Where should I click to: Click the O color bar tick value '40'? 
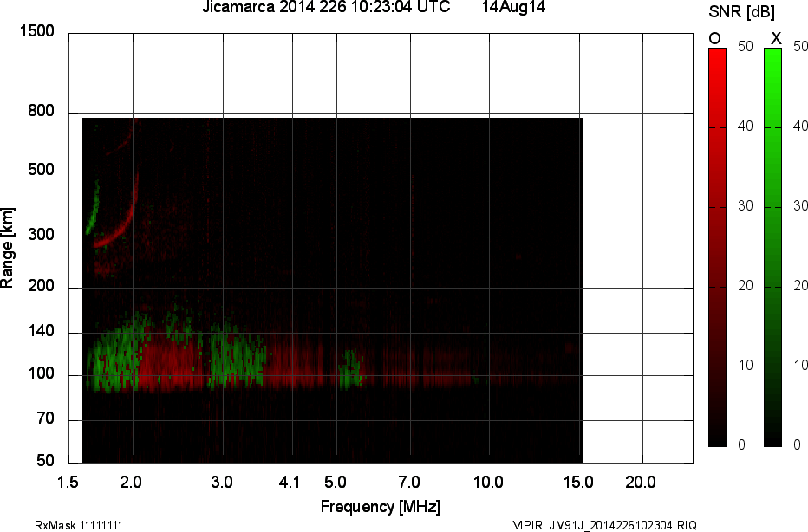745,127
